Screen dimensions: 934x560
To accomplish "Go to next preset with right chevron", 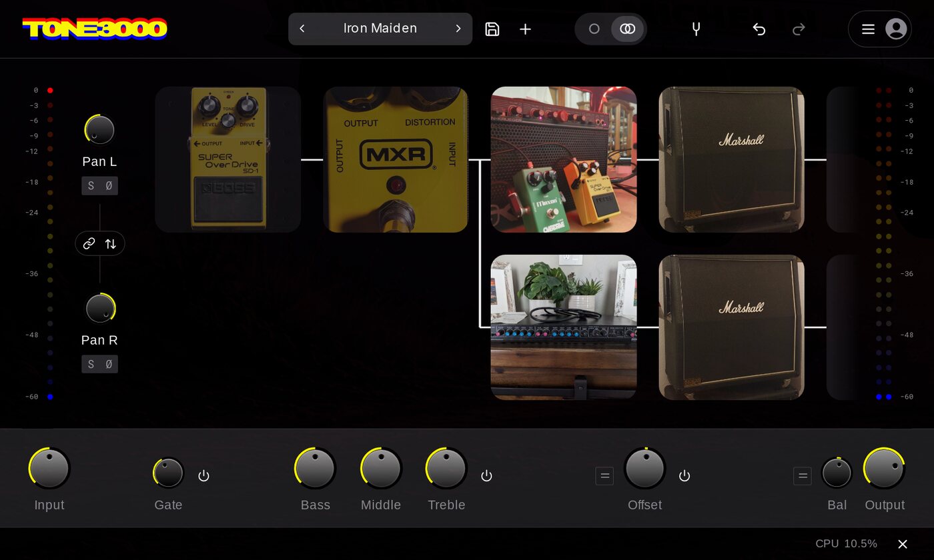I will coord(458,29).
